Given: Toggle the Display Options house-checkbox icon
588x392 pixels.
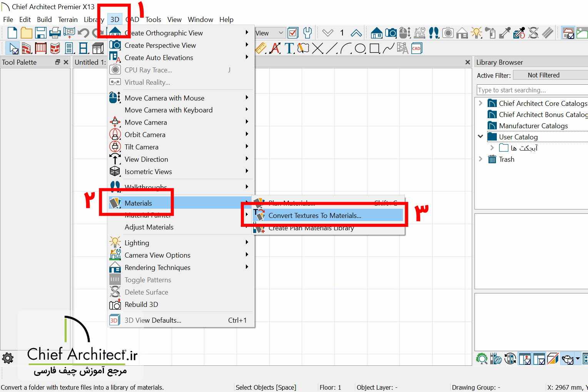Looking at the screenshot, I should click(568, 33).
